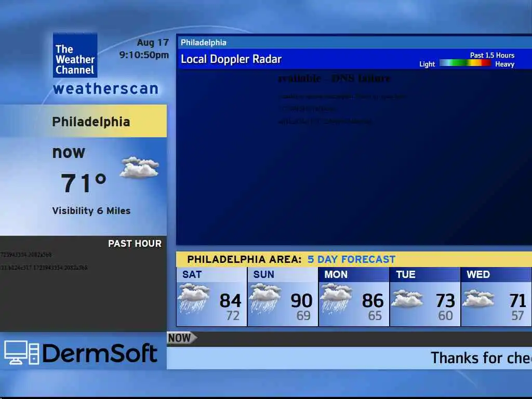Select the yellow Philadelphia city banner

pyautogui.click(x=84, y=121)
